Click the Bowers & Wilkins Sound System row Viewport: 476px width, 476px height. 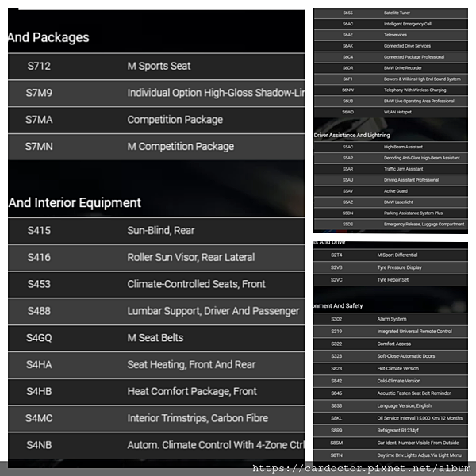390,79
